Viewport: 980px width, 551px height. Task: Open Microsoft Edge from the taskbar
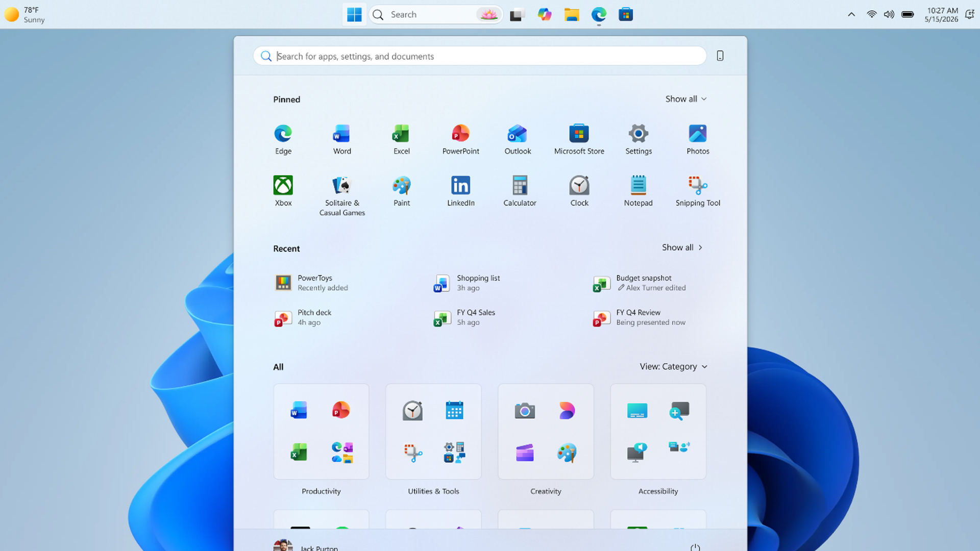(x=599, y=14)
